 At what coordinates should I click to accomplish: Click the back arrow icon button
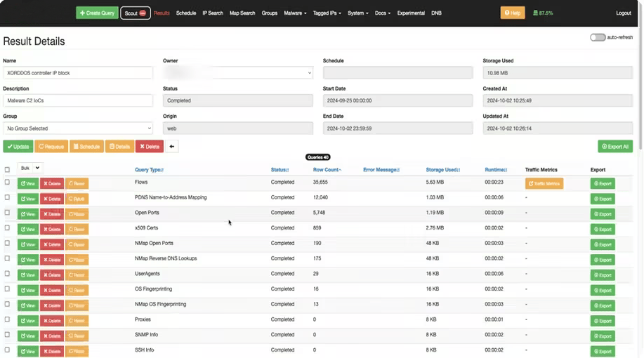coord(172,146)
